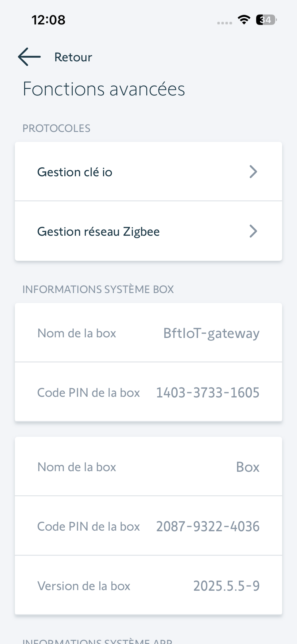This screenshot has height=644, width=297.
Task: Tap the second box name value Box
Action: click(x=247, y=467)
